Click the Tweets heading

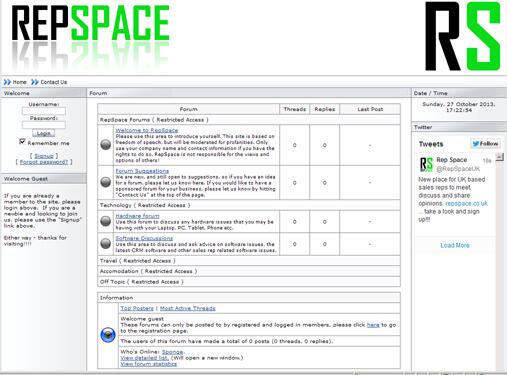(431, 144)
